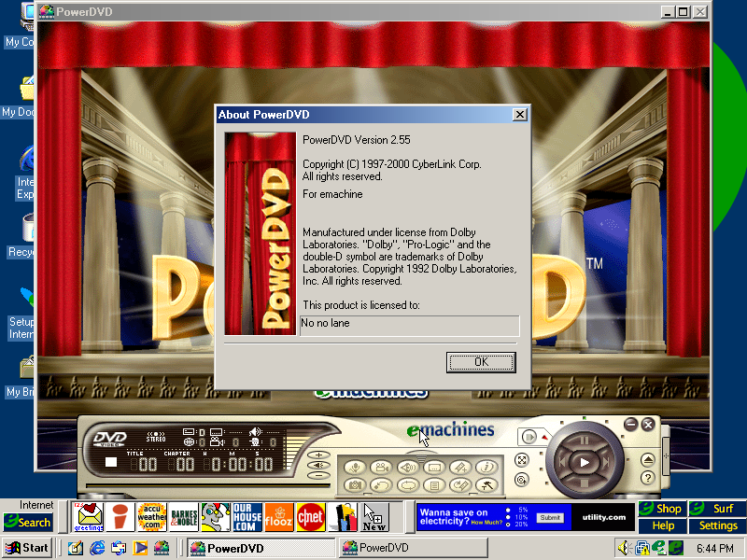Click OK in About PowerDVD dialog
Image resolution: width=747 pixels, height=560 pixels.
click(x=481, y=361)
